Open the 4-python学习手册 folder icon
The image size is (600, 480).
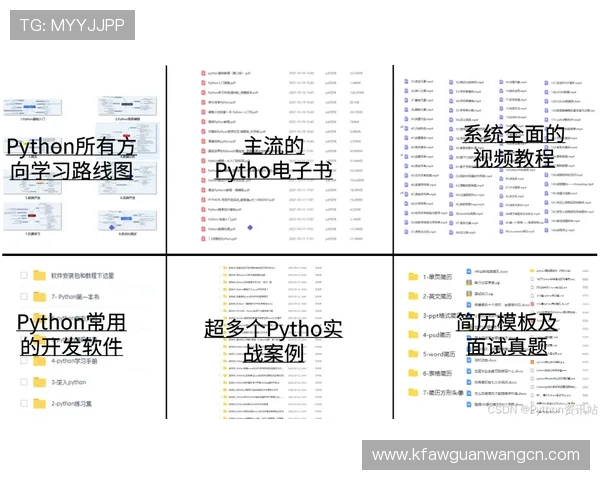click(x=39, y=361)
